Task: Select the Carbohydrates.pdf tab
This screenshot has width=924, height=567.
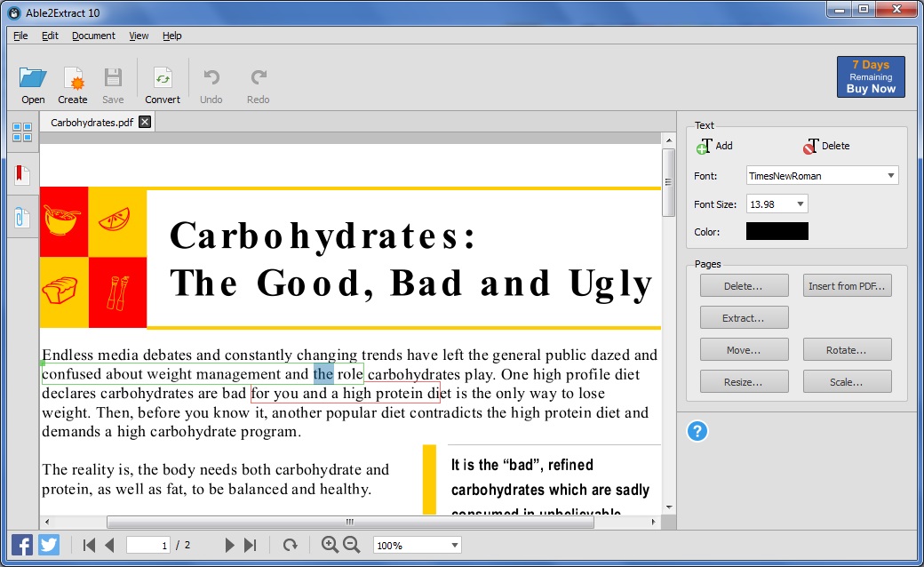Action: [x=92, y=122]
